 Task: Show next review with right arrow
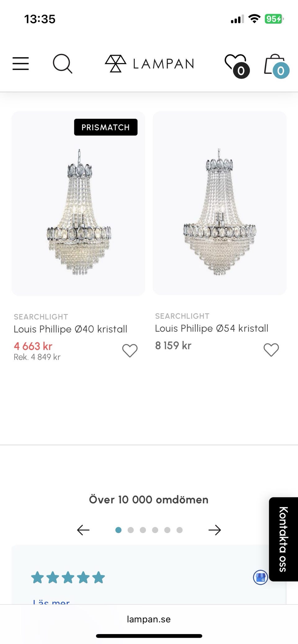click(x=214, y=530)
